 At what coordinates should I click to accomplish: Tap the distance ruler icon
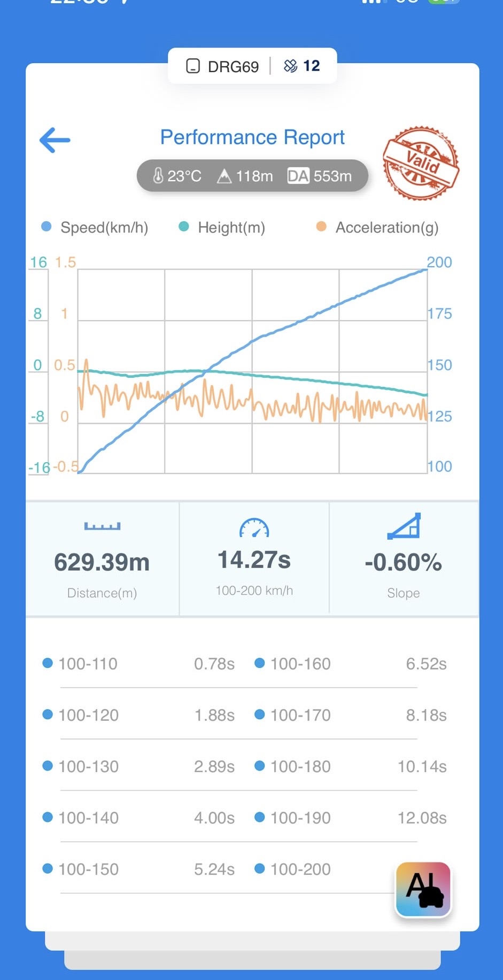102,526
